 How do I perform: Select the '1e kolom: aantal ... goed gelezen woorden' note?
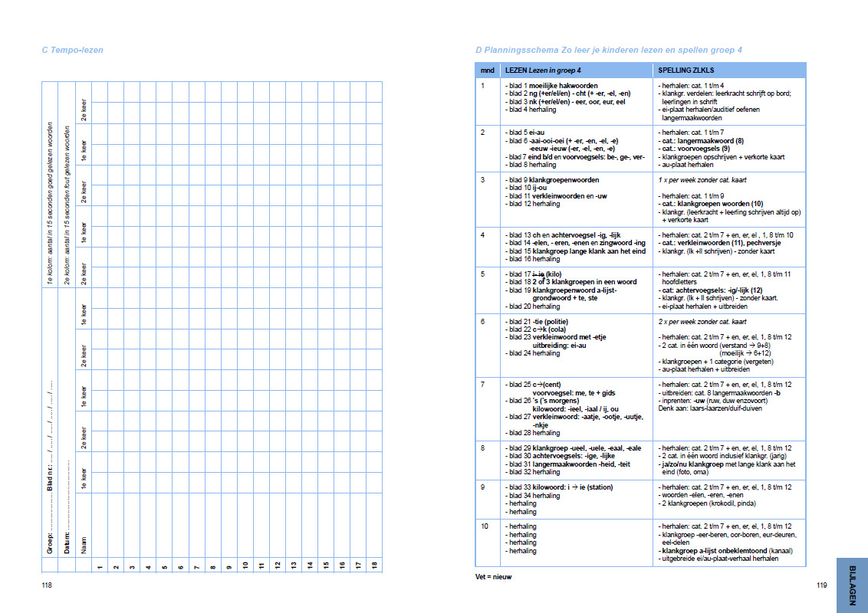(50, 203)
